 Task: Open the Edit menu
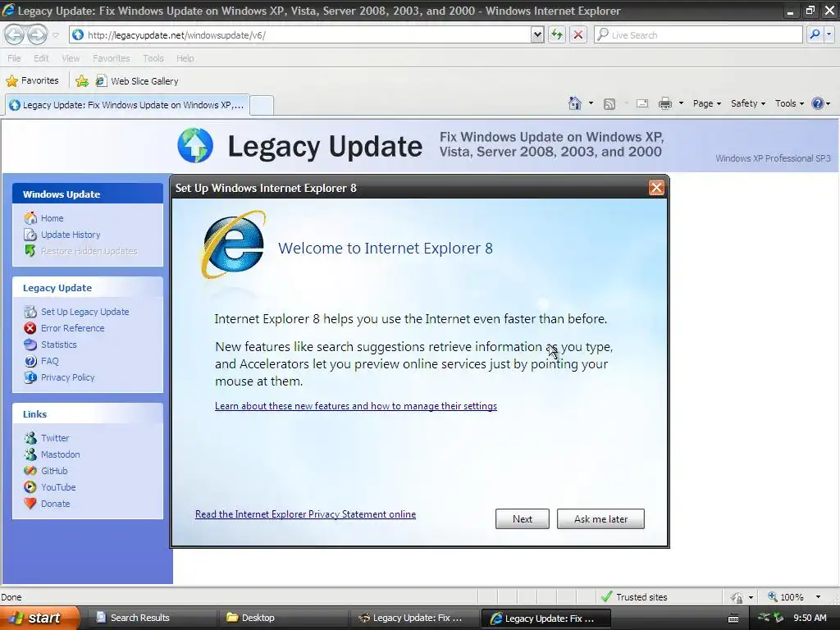pyautogui.click(x=41, y=58)
